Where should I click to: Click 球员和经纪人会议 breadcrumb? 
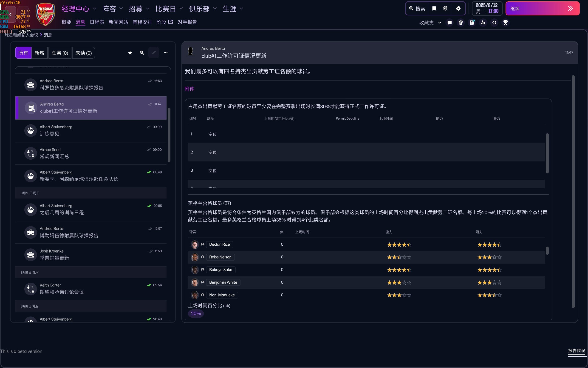point(21,35)
